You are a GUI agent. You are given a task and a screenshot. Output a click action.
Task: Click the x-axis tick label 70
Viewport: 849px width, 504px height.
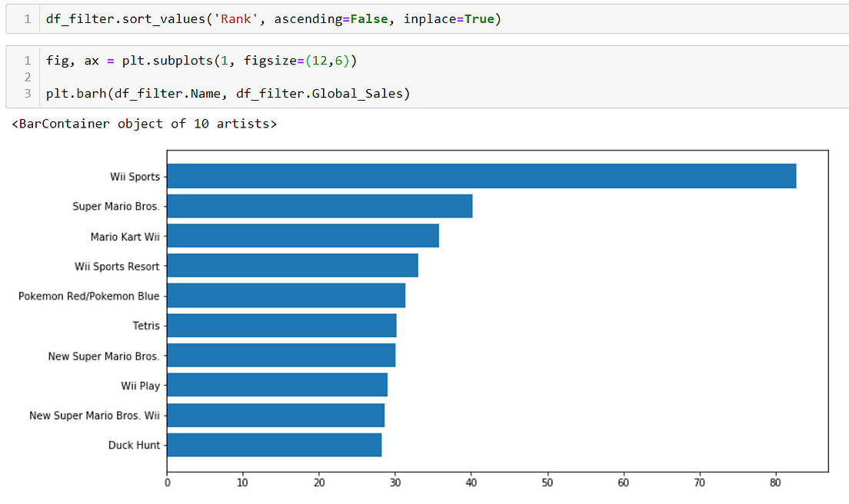[x=699, y=482]
